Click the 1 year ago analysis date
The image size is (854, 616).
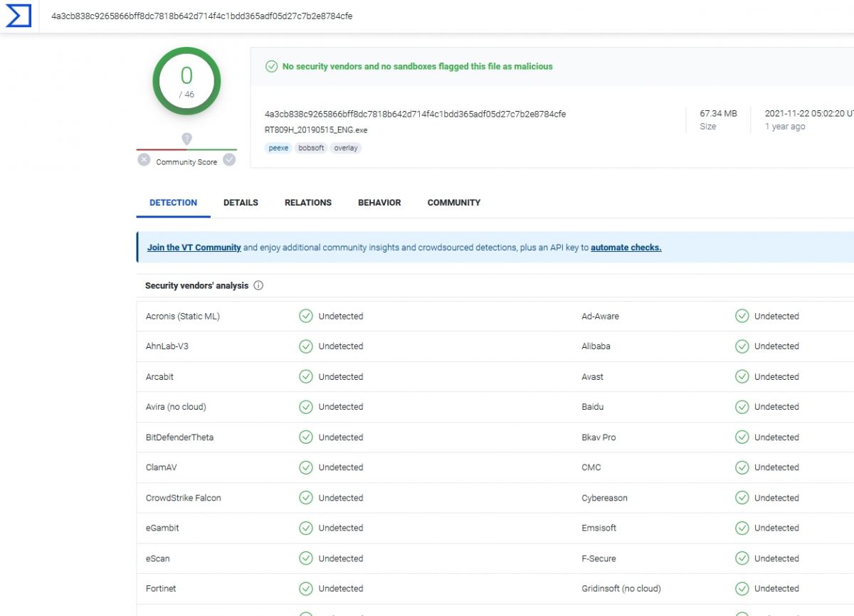click(x=785, y=127)
